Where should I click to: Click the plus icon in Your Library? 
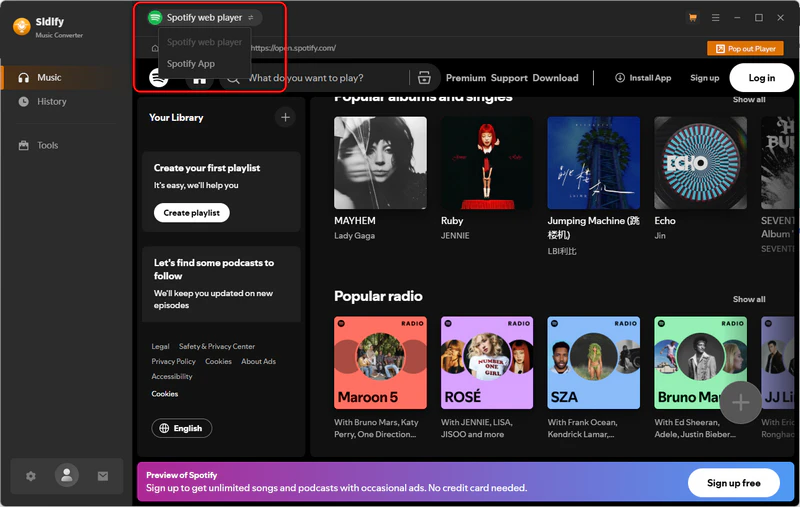(x=285, y=117)
